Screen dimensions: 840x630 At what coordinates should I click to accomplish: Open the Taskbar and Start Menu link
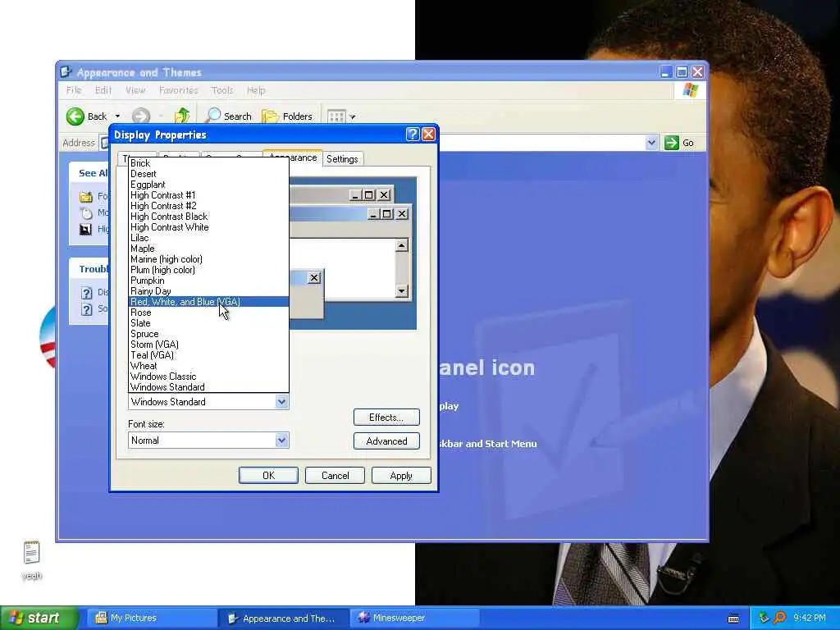click(x=486, y=444)
